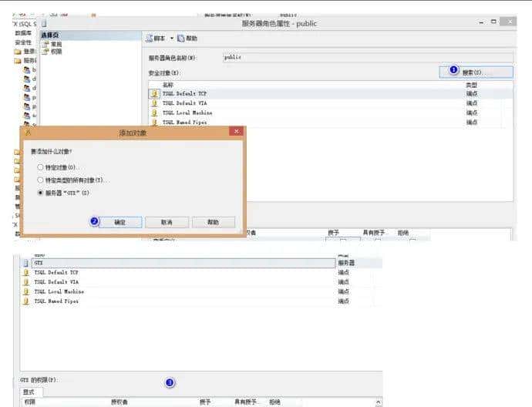Click the permissions grid scroll up arrow

click(x=379, y=402)
